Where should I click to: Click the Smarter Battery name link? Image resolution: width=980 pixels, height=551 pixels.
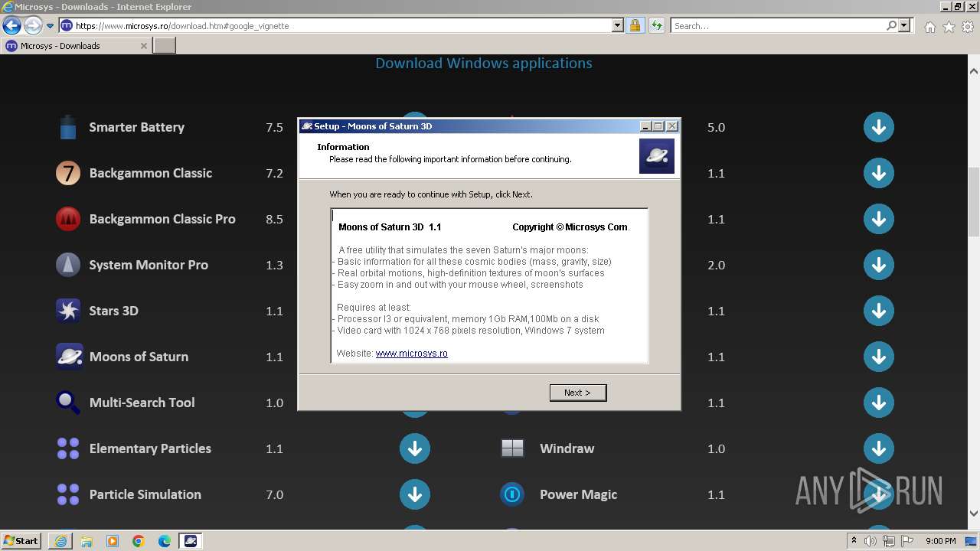(137, 127)
